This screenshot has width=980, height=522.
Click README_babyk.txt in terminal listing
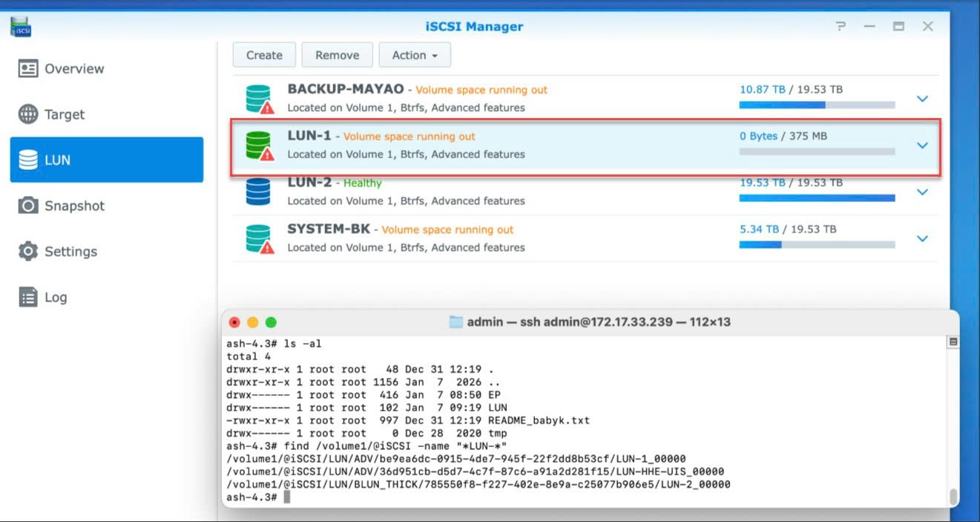coord(539,420)
